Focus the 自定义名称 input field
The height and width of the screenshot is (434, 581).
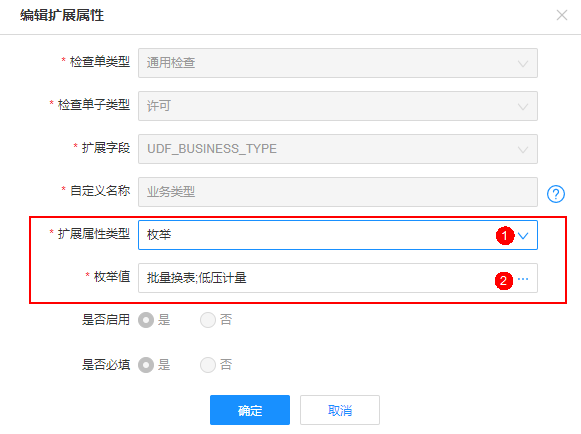click(x=338, y=192)
